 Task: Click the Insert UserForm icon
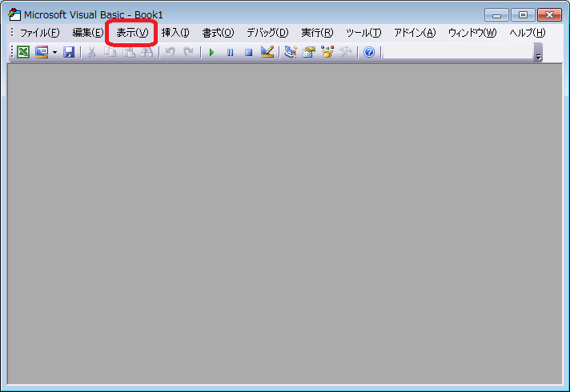pos(42,52)
